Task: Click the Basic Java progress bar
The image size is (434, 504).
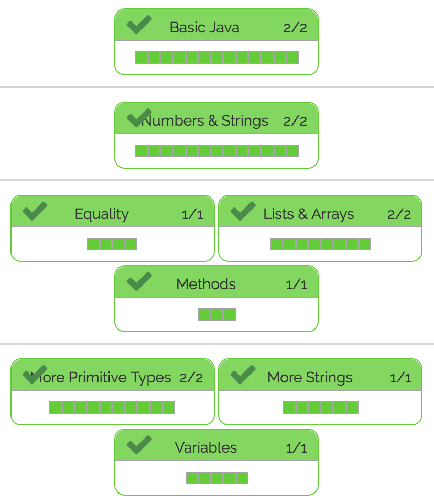Action: [x=216, y=58]
